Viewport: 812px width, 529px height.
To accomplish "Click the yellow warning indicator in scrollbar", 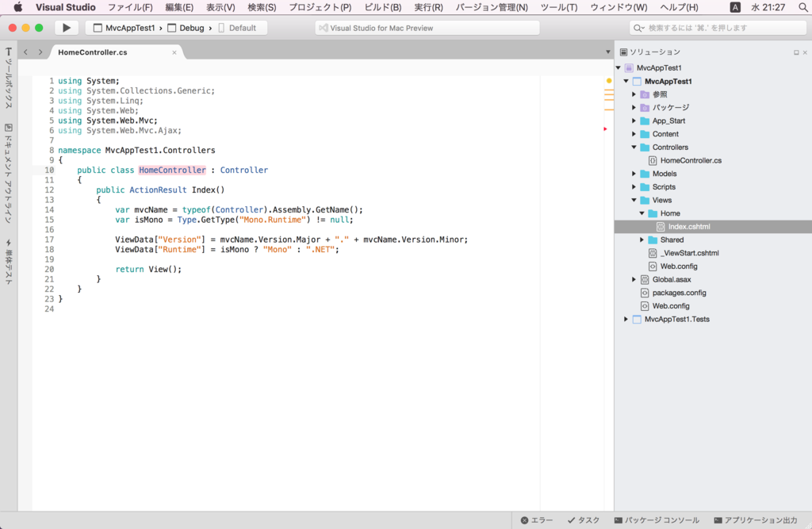I will (609, 81).
